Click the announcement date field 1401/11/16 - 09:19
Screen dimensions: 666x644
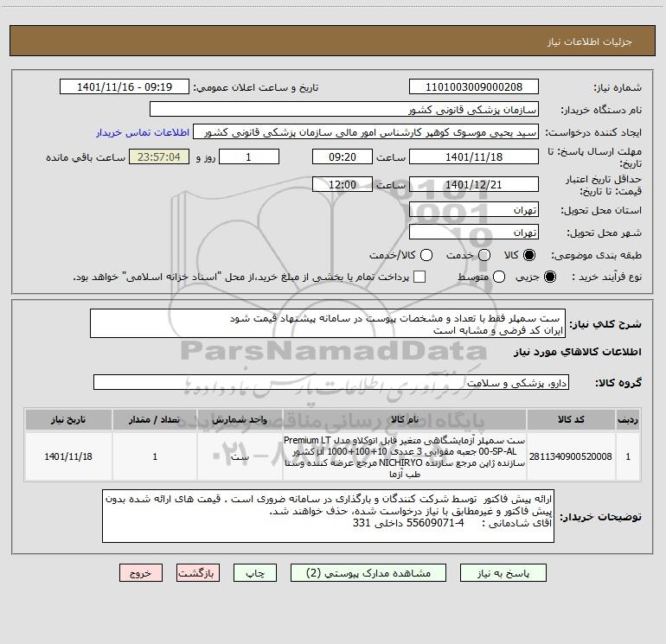tap(125, 87)
